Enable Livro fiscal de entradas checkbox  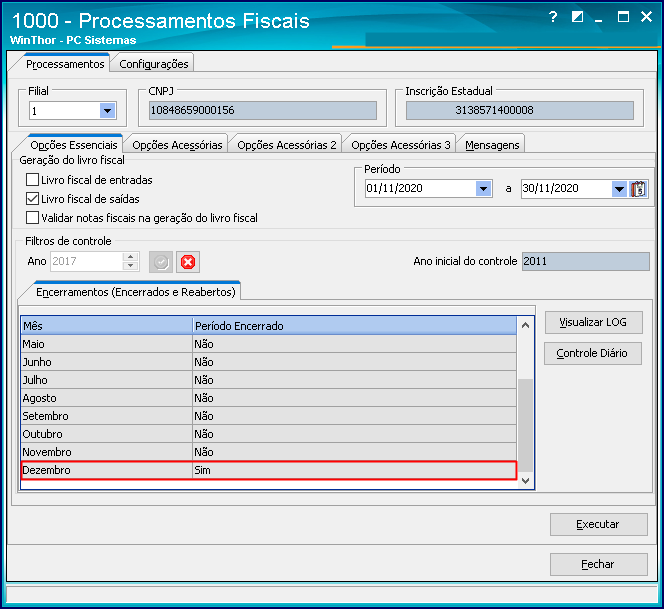point(33,180)
